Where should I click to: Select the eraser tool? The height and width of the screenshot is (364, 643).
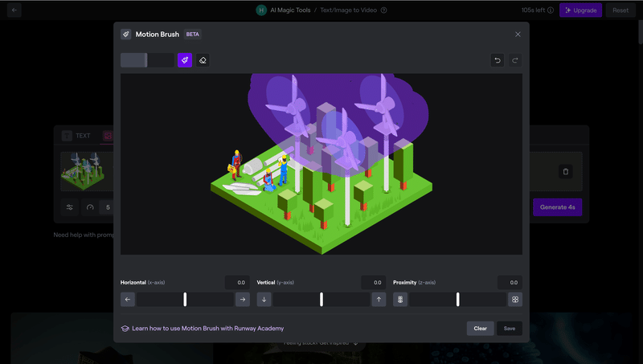[x=203, y=60]
